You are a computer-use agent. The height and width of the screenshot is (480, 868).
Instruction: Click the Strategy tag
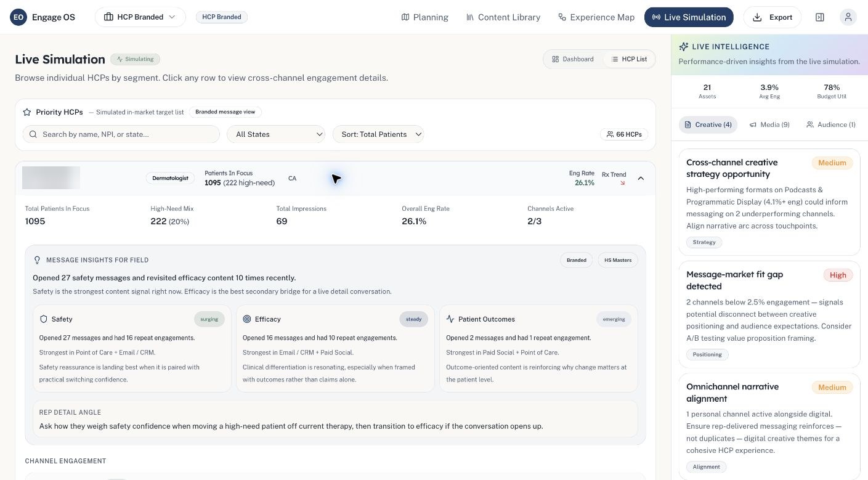(704, 242)
